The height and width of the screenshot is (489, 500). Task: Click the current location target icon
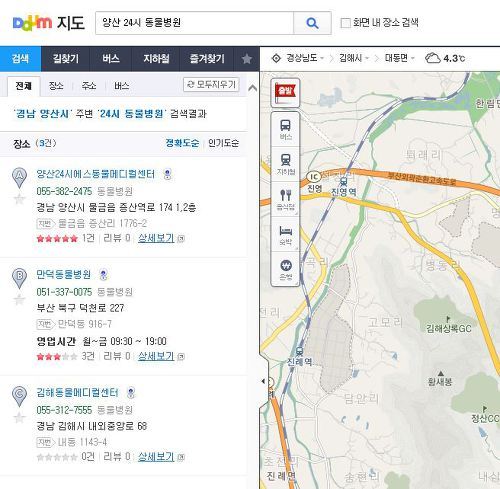click(276, 58)
